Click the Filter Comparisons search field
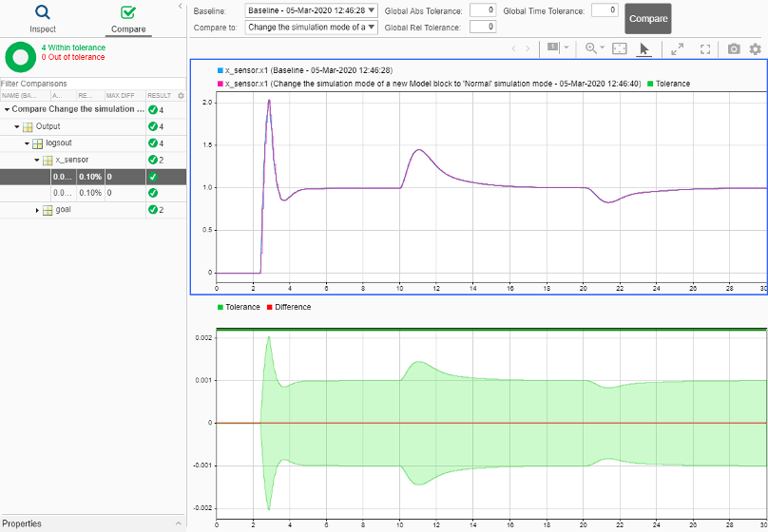 (93, 84)
